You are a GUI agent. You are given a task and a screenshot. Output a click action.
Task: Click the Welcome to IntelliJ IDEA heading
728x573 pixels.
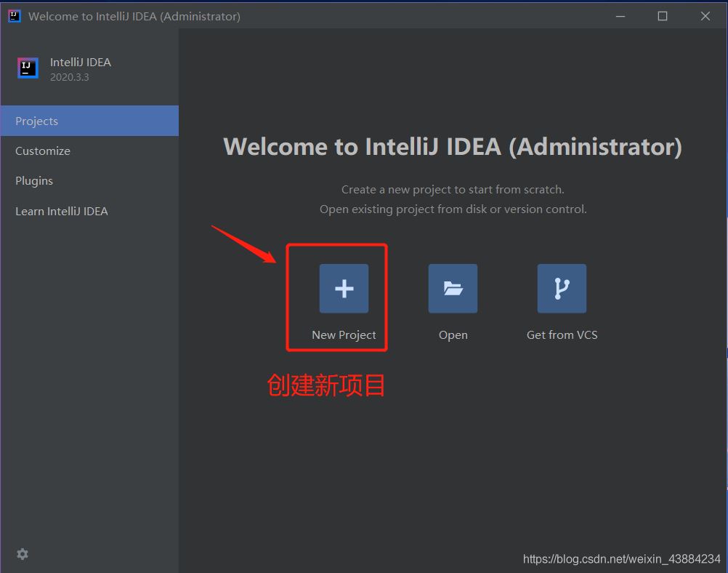pyautogui.click(x=453, y=147)
